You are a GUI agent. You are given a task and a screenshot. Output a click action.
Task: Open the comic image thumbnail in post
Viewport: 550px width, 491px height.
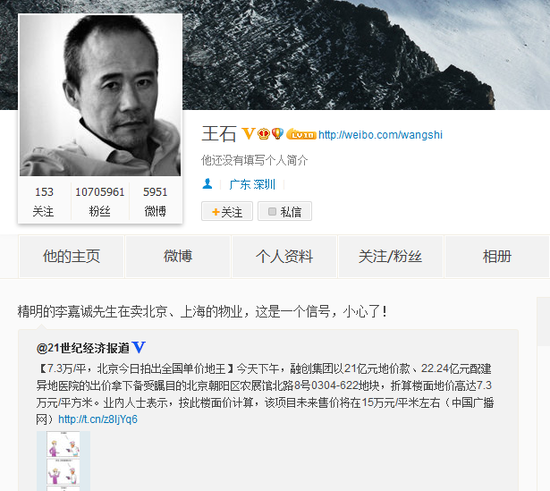(x=63, y=461)
